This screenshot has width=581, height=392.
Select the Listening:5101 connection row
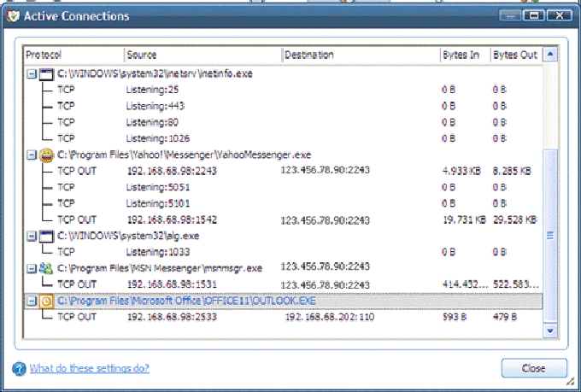coord(283,203)
